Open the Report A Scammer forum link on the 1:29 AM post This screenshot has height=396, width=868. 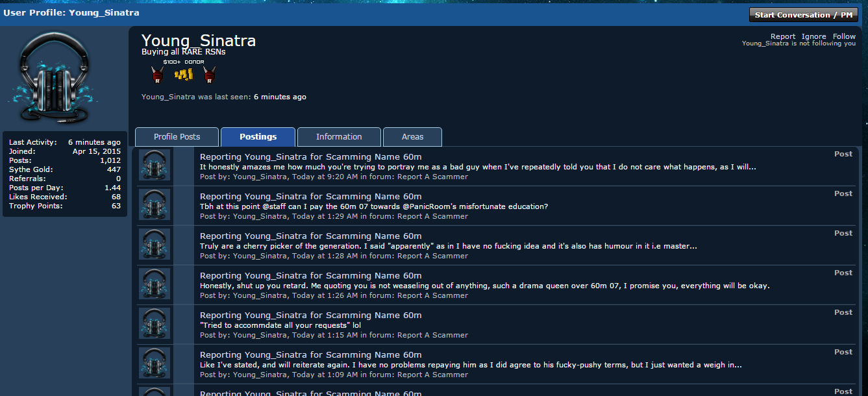pos(432,216)
